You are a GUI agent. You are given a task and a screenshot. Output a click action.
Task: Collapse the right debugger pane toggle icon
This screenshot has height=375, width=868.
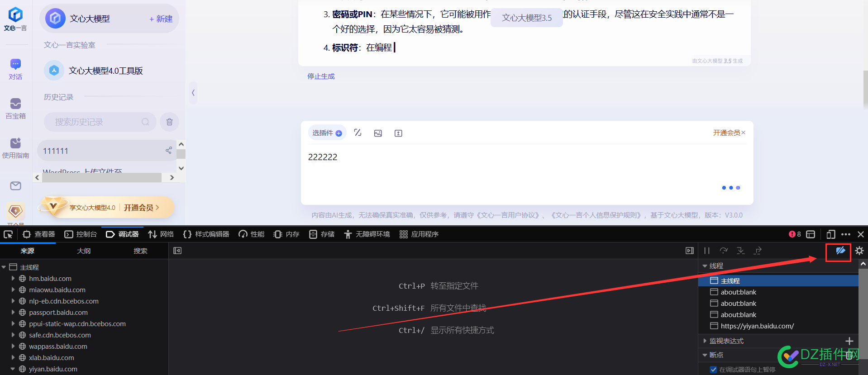(x=690, y=251)
